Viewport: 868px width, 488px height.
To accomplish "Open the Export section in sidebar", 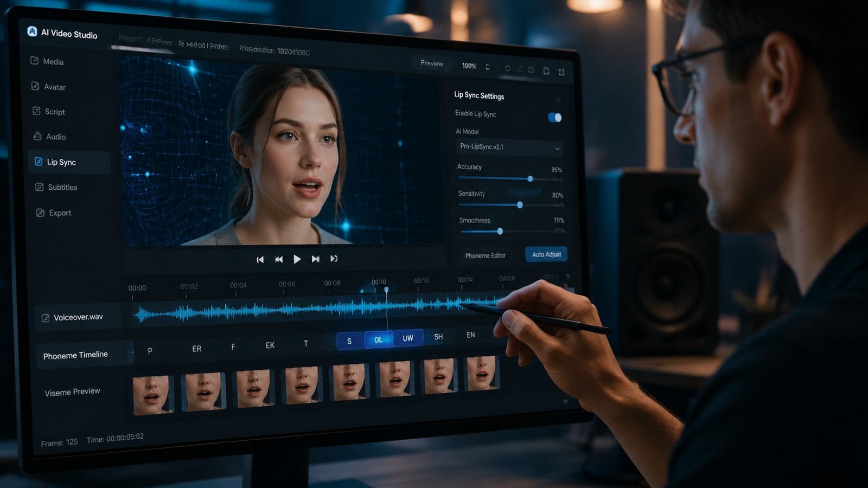I will [x=54, y=213].
